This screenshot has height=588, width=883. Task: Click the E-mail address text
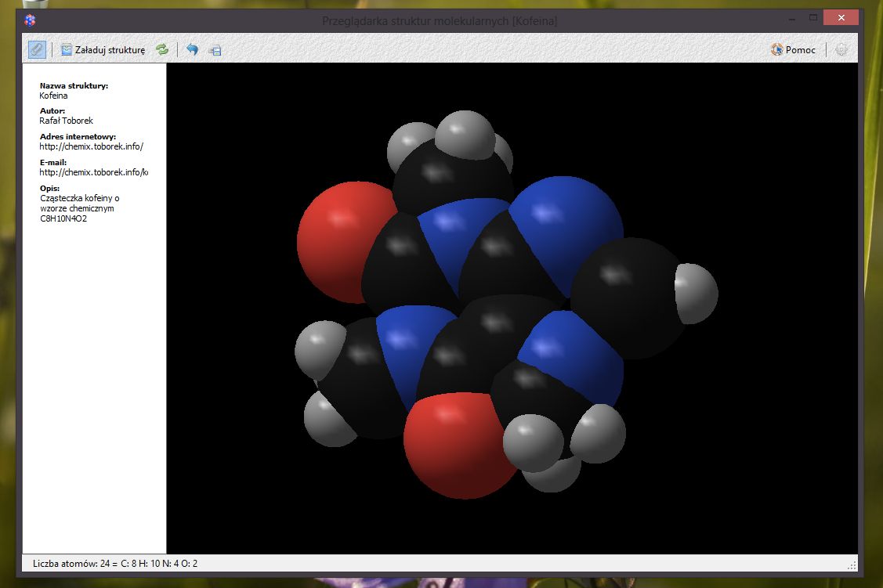92,172
